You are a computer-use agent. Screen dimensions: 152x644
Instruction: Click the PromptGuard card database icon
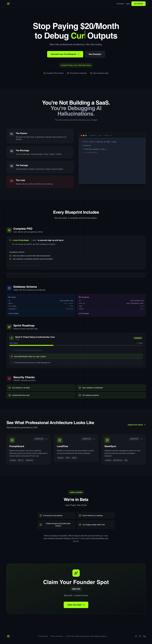pyautogui.click(x=12, y=440)
